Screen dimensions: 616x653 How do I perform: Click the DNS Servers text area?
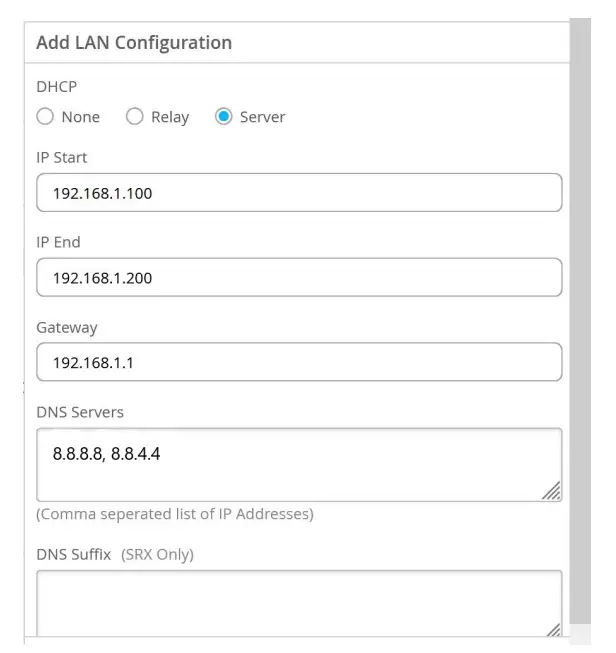coord(298,464)
